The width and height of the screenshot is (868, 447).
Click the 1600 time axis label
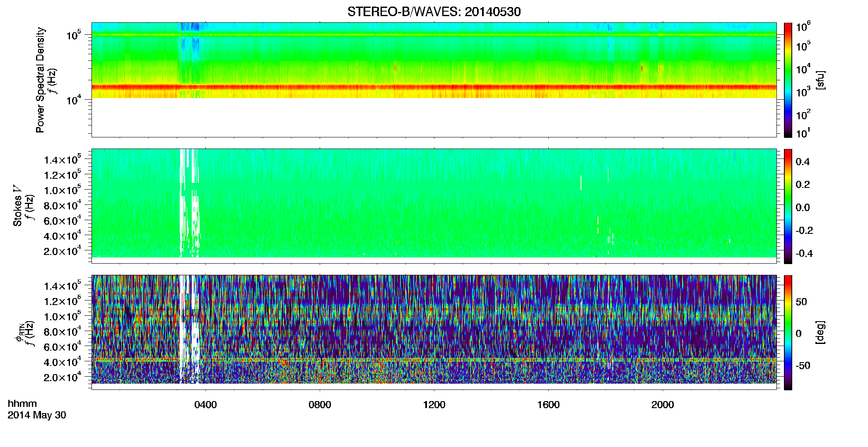(548, 405)
